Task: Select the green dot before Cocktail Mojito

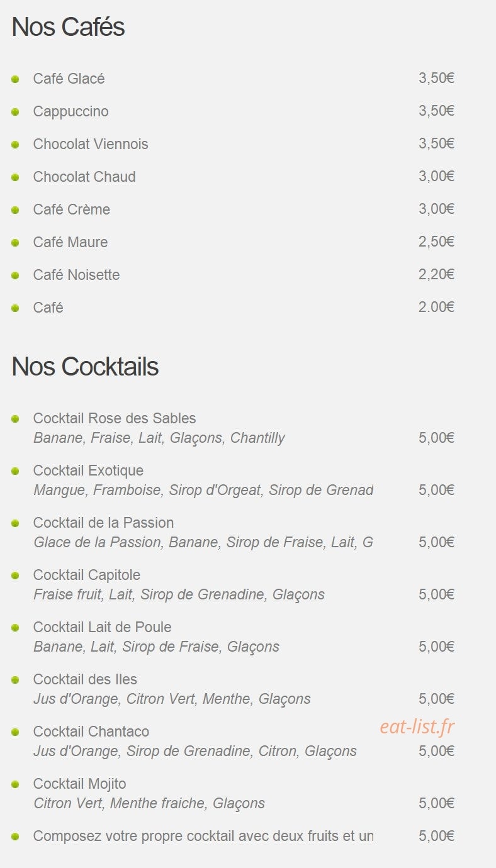Action: (x=15, y=784)
